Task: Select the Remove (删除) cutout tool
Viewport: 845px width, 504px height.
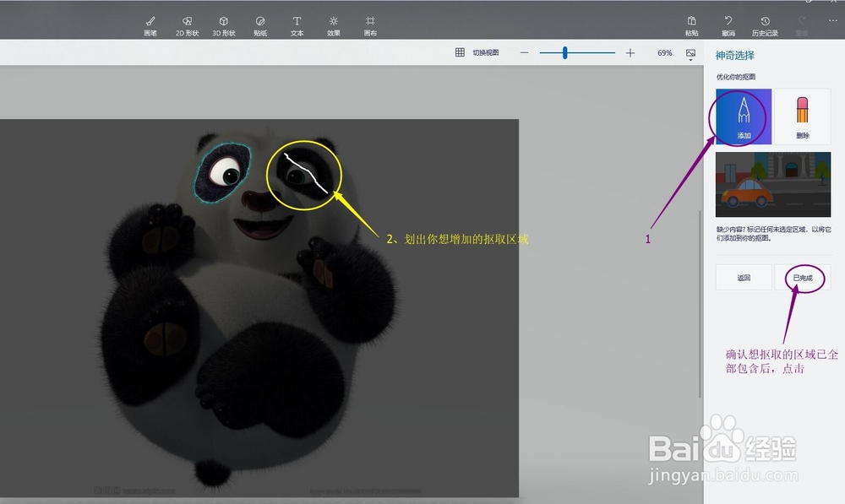Action: point(803,117)
